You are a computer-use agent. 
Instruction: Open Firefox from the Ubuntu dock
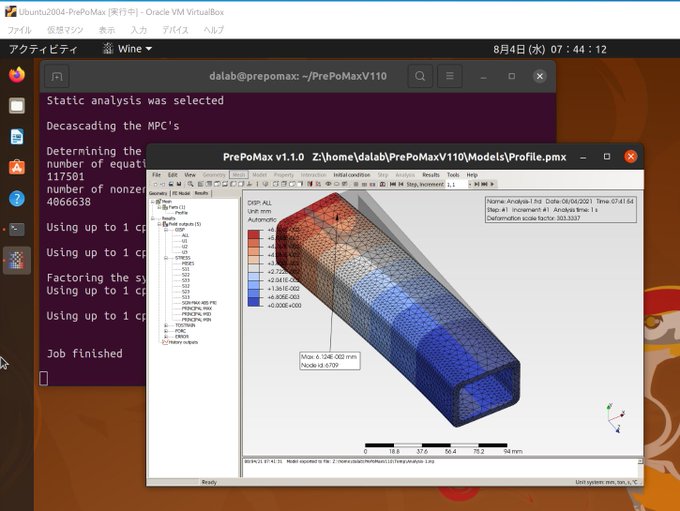pyautogui.click(x=17, y=75)
